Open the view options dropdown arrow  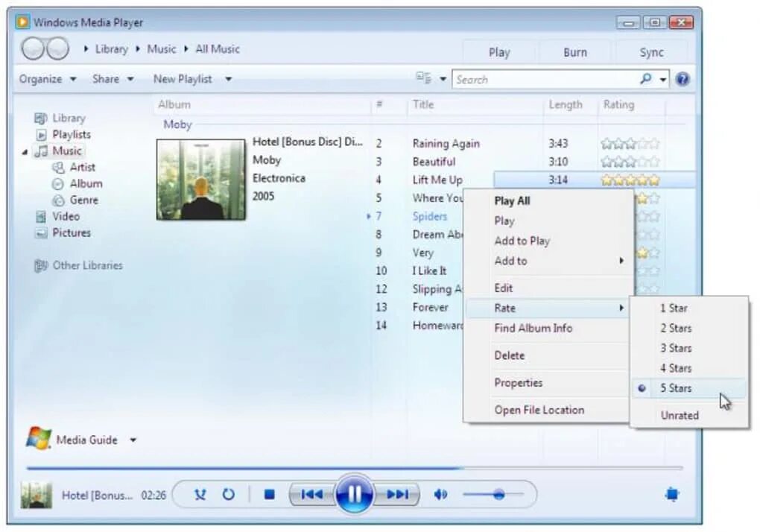(443, 79)
